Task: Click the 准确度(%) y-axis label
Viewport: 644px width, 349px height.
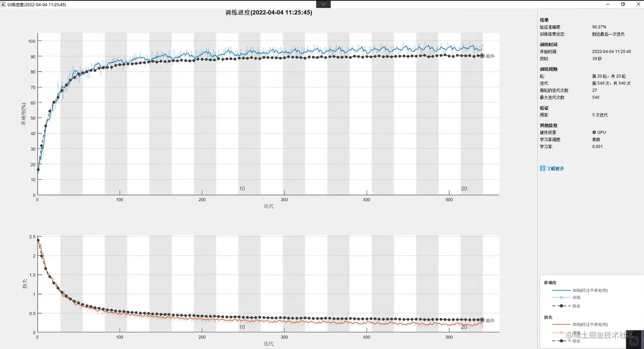Action: point(24,114)
